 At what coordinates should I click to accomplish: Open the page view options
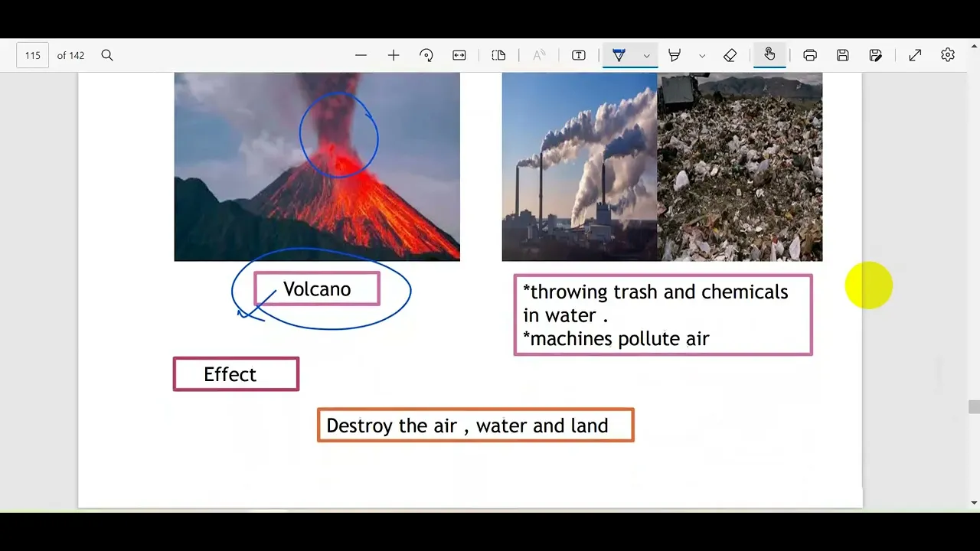tap(499, 55)
